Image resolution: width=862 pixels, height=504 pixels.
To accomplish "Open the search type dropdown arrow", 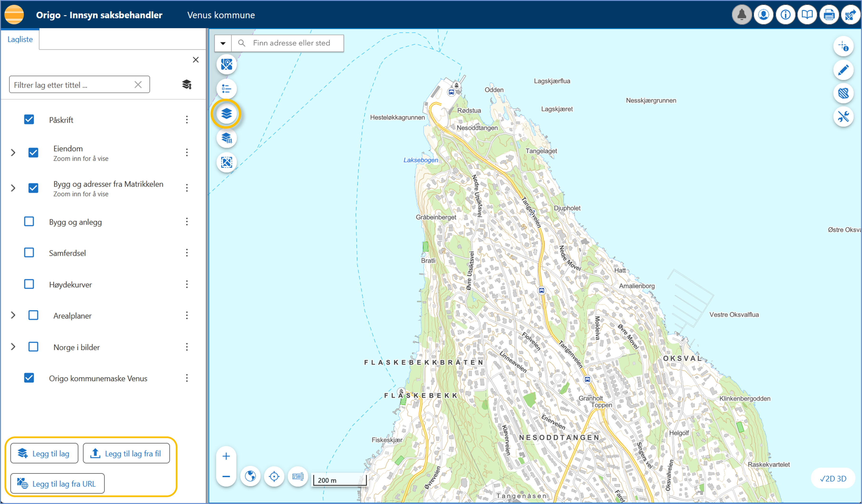I will pos(223,43).
